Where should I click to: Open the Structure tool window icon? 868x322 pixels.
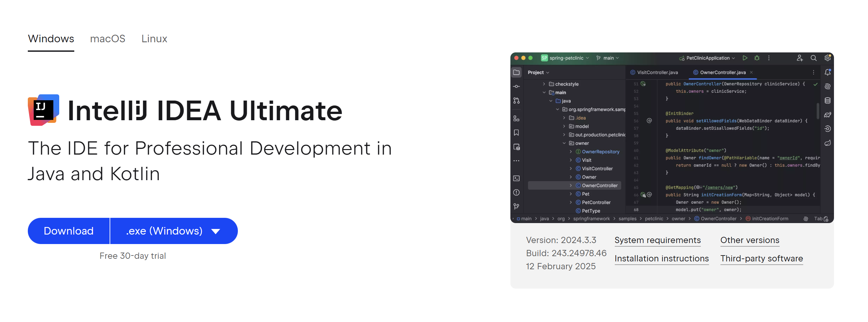(516, 119)
